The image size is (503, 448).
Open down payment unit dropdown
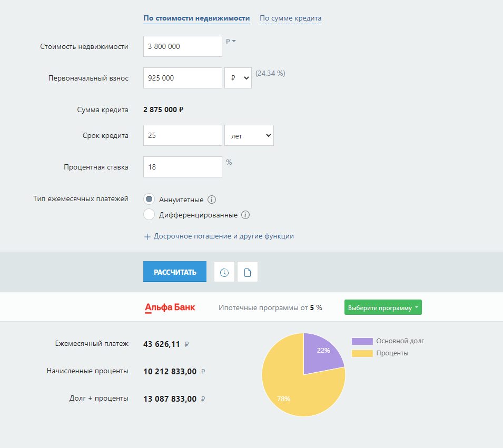tap(238, 78)
